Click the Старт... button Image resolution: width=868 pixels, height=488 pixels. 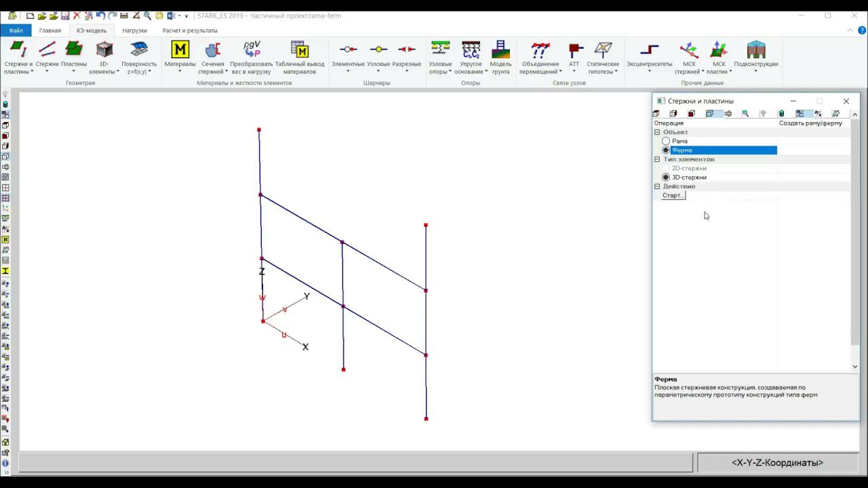pyautogui.click(x=673, y=195)
